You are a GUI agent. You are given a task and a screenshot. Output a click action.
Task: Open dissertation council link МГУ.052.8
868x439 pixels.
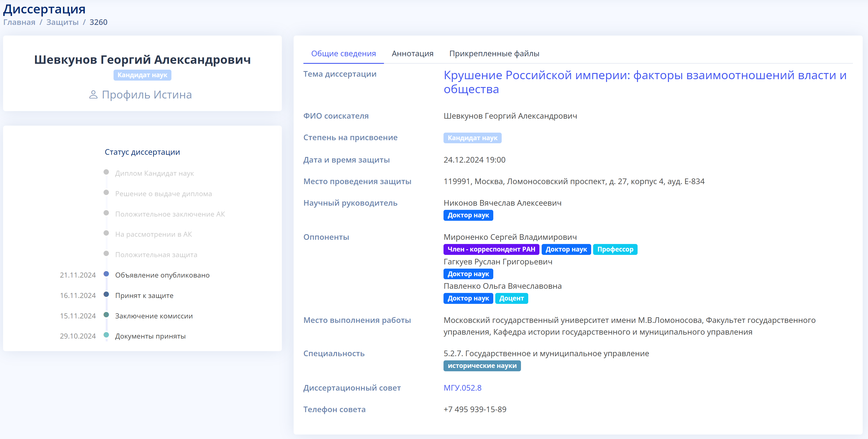click(x=462, y=388)
